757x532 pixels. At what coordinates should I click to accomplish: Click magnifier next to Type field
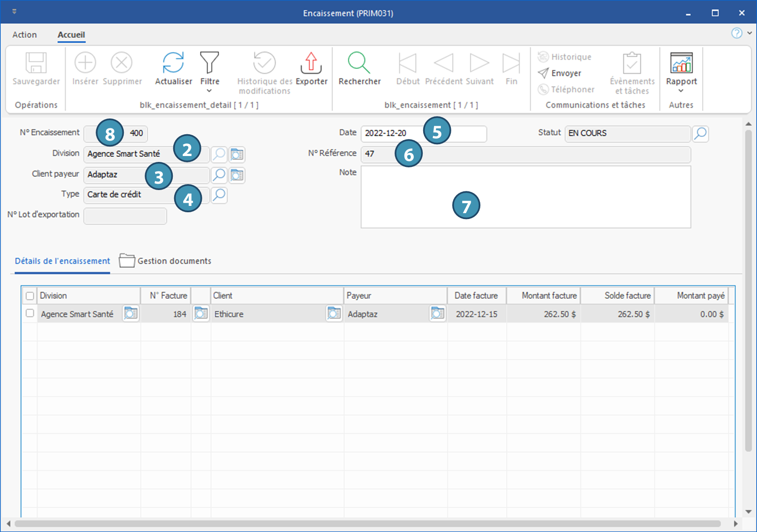click(219, 195)
